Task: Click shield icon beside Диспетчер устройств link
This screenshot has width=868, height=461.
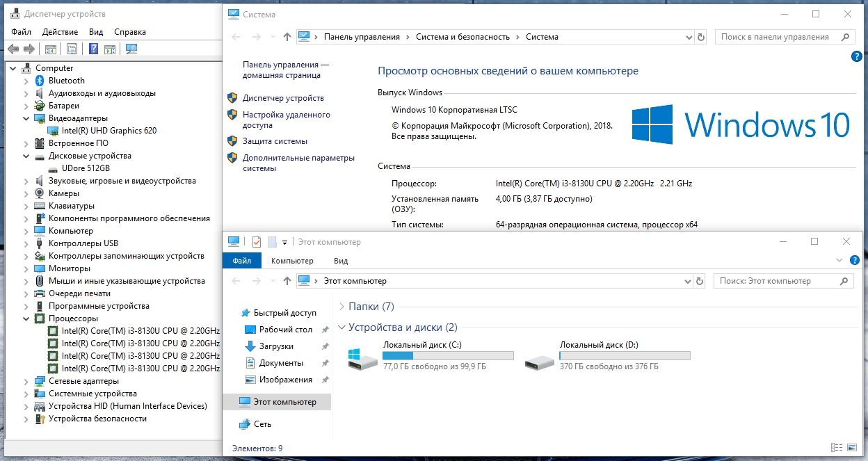Action: click(x=232, y=98)
